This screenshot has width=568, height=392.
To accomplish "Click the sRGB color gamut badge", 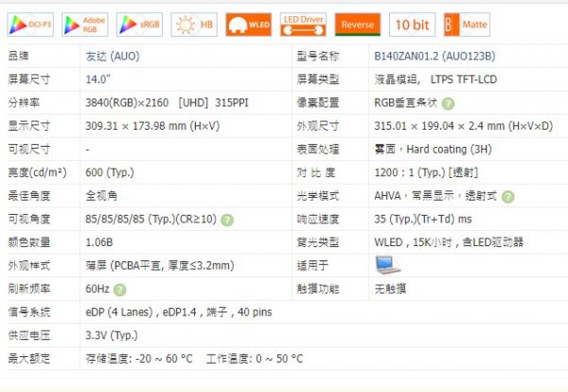I will [x=139, y=25].
